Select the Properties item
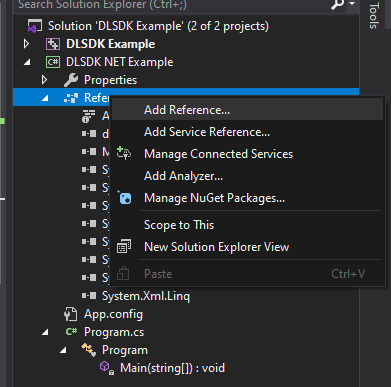This screenshot has height=387, width=391. [110, 80]
